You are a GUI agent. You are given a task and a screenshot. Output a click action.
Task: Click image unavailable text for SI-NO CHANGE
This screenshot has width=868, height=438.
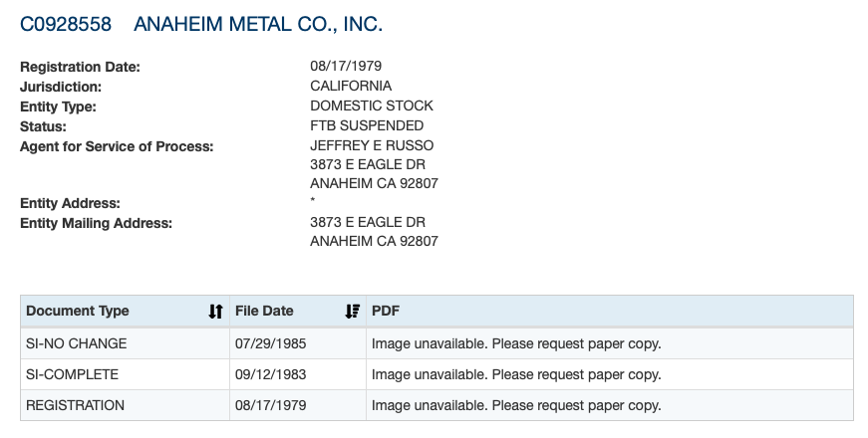point(516,344)
